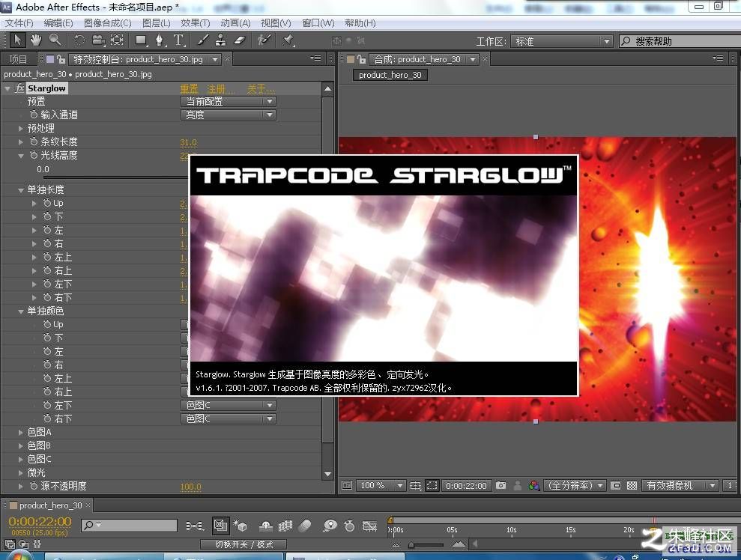Click the 切换开关 / 模式 button

[x=244, y=544]
